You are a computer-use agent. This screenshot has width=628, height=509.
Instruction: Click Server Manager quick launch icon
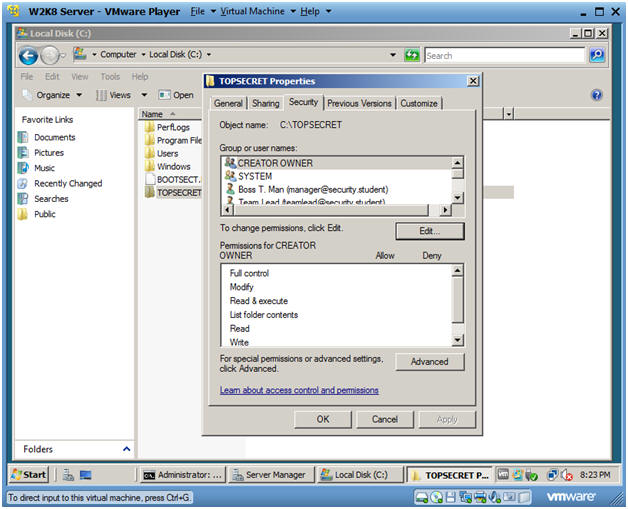[68, 475]
